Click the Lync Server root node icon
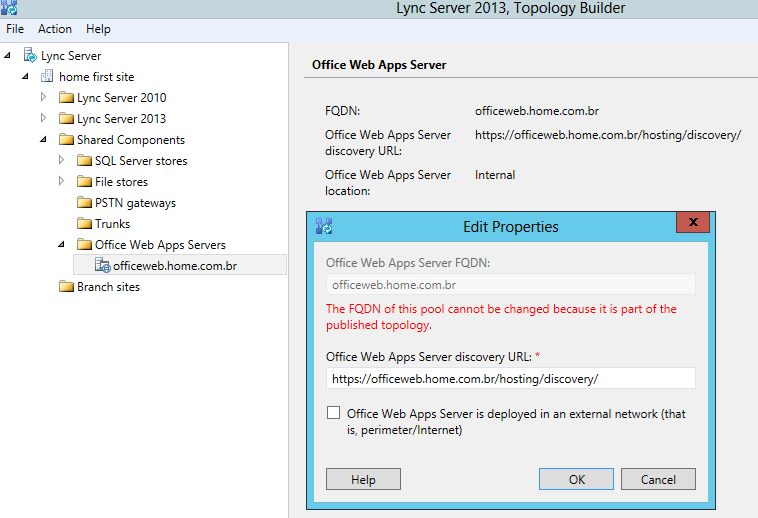Viewport: 758px width, 518px height. pos(30,56)
